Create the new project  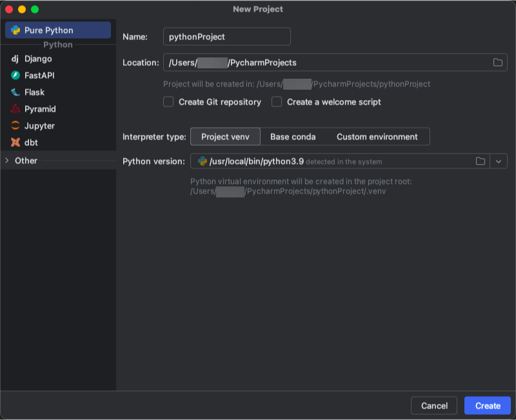pos(488,406)
